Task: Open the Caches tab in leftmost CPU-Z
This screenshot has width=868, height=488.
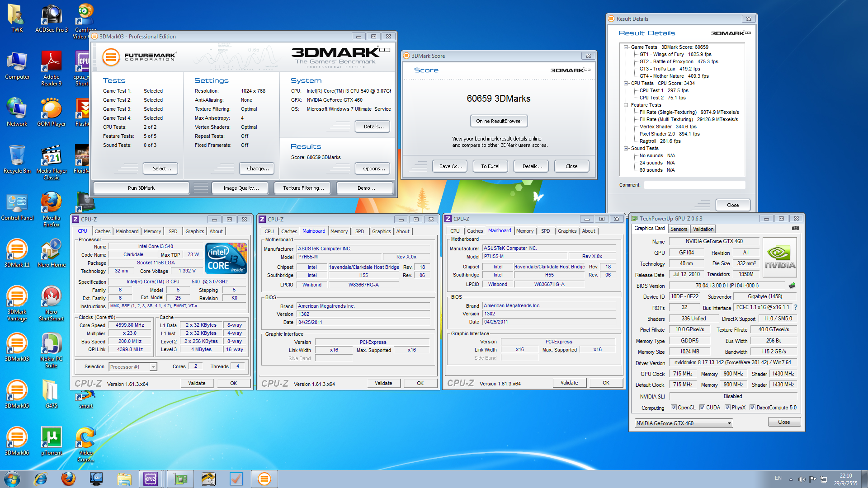Action: click(102, 231)
